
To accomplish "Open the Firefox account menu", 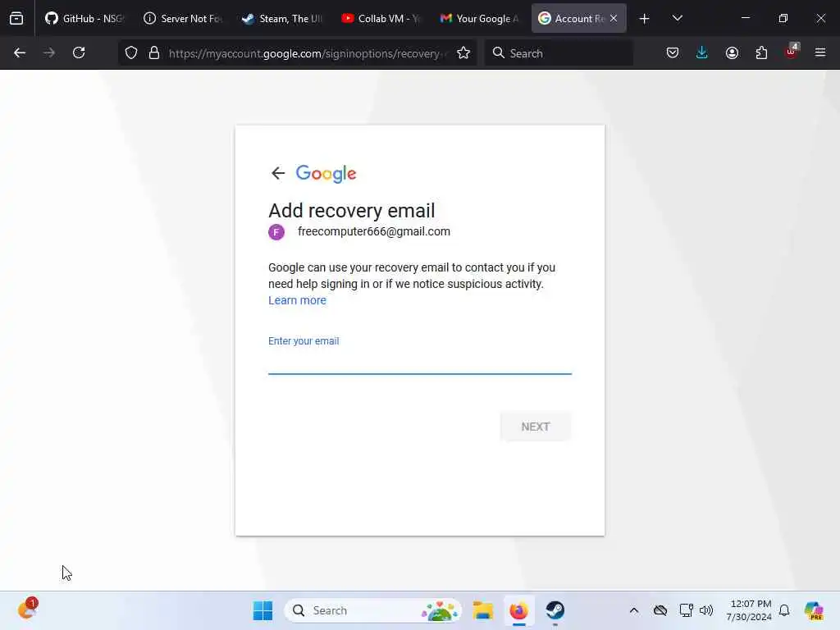I will tap(732, 52).
